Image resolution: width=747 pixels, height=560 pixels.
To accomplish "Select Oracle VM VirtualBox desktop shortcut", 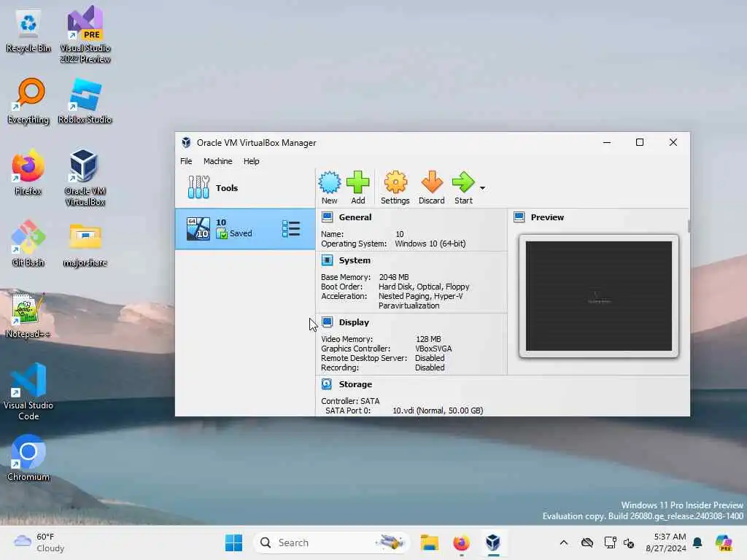I will coord(85,178).
